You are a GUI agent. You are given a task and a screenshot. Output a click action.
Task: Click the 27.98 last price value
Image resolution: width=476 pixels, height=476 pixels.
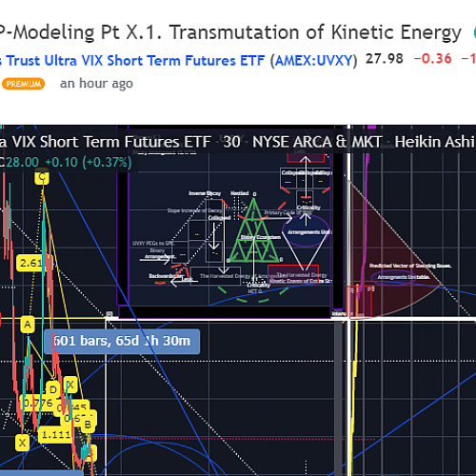pyautogui.click(x=385, y=59)
